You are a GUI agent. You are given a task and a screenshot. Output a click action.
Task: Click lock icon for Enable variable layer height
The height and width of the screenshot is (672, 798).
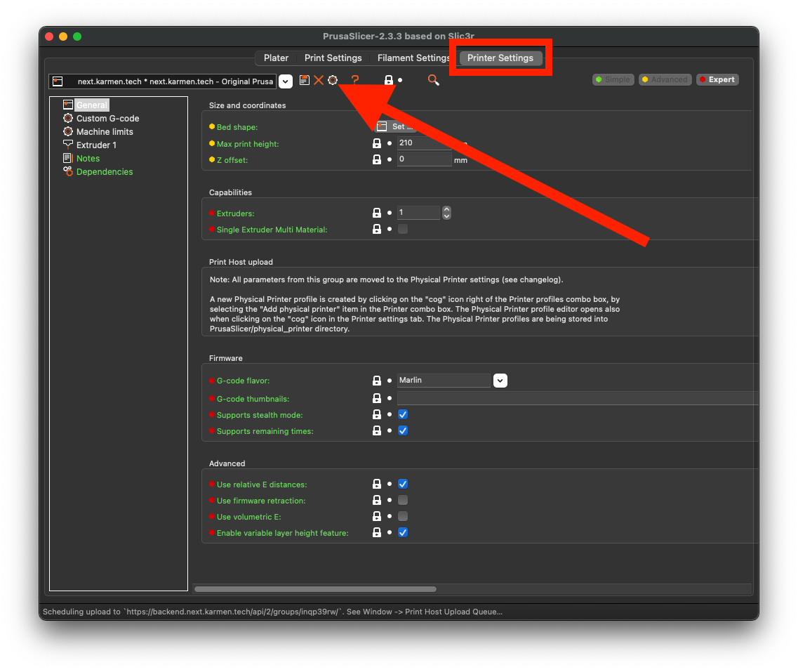tap(377, 532)
